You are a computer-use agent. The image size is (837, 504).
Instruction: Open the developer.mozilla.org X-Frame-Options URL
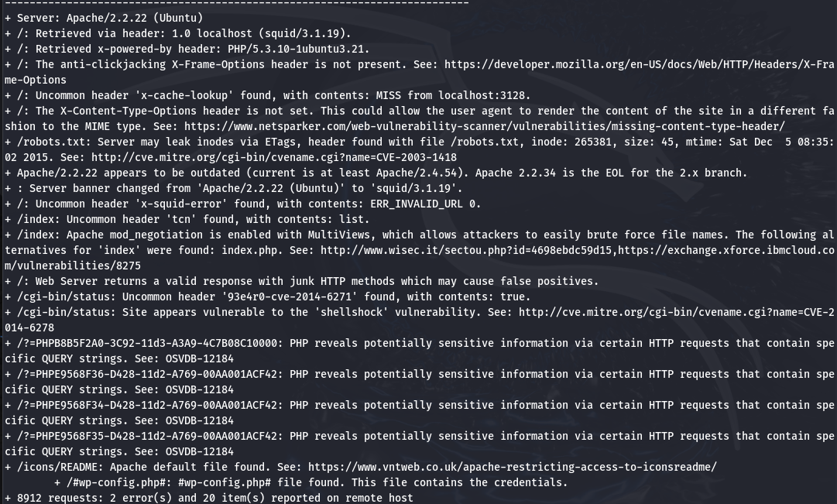639,64
